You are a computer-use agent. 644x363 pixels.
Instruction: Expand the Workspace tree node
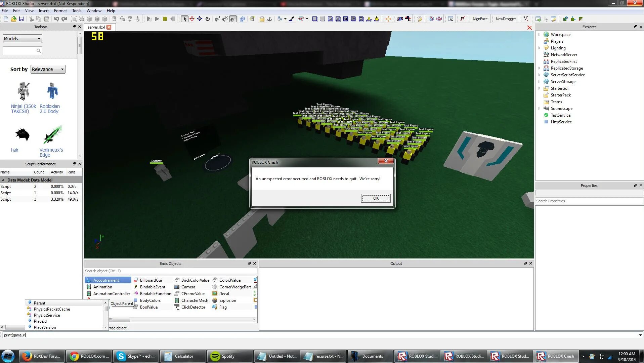539,34
